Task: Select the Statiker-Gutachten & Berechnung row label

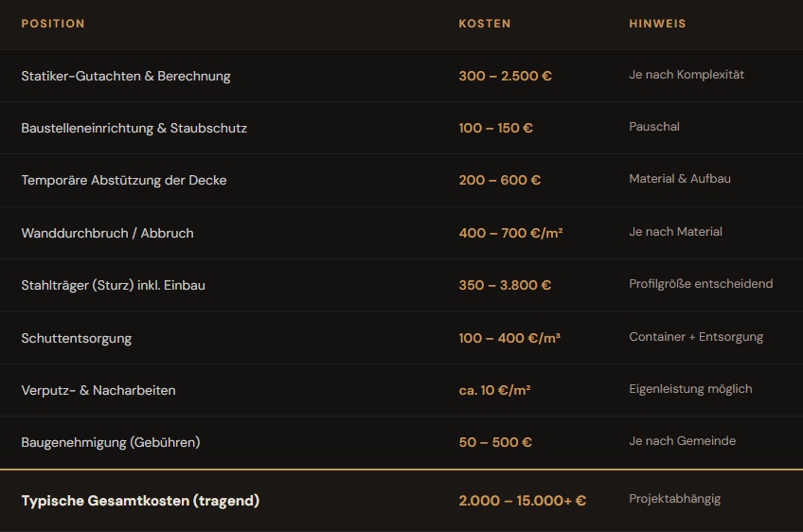Action: coord(126,76)
